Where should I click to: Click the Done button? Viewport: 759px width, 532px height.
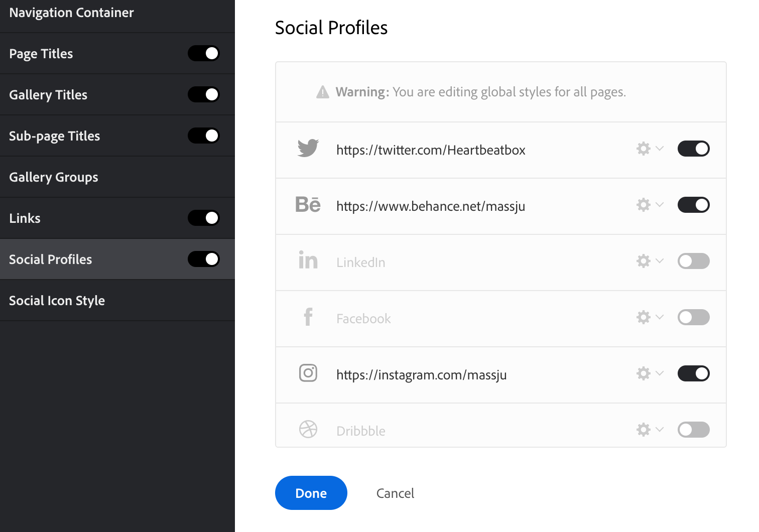click(x=311, y=493)
